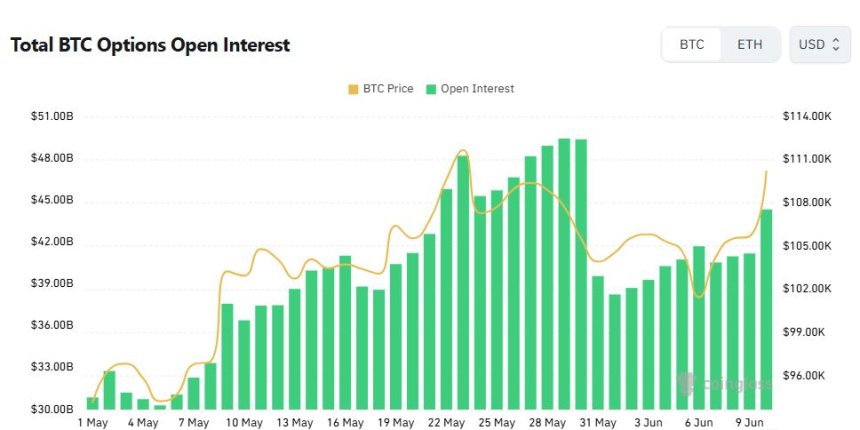Click the 22 May x-axis label
The width and height of the screenshot is (860, 430).
point(446,423)
